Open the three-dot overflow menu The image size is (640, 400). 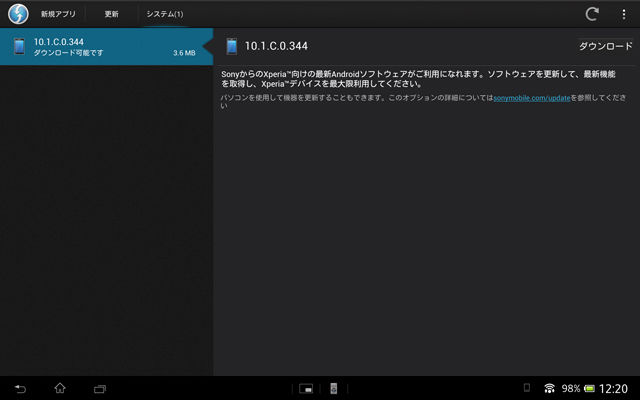[624, 14]
